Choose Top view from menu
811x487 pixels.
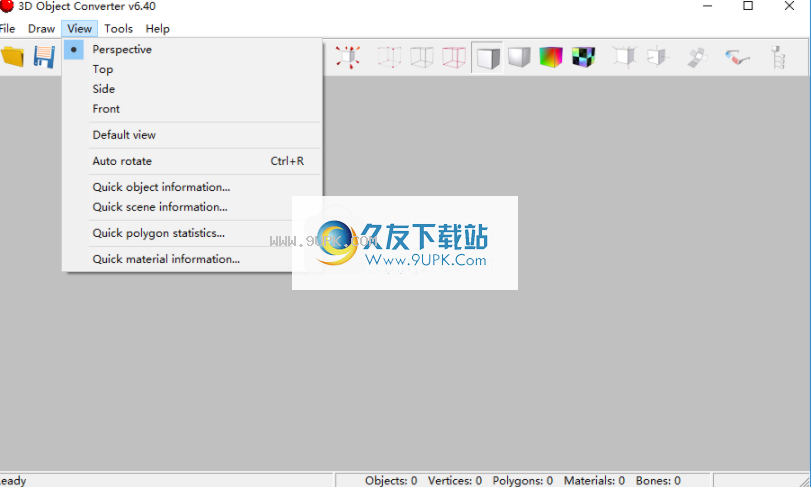click(x=192, y=69)
